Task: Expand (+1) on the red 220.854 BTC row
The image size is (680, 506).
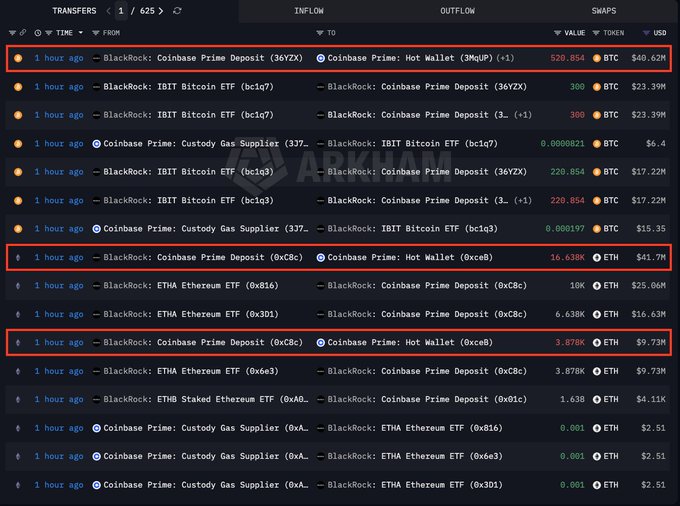Action: coord(523,200)
